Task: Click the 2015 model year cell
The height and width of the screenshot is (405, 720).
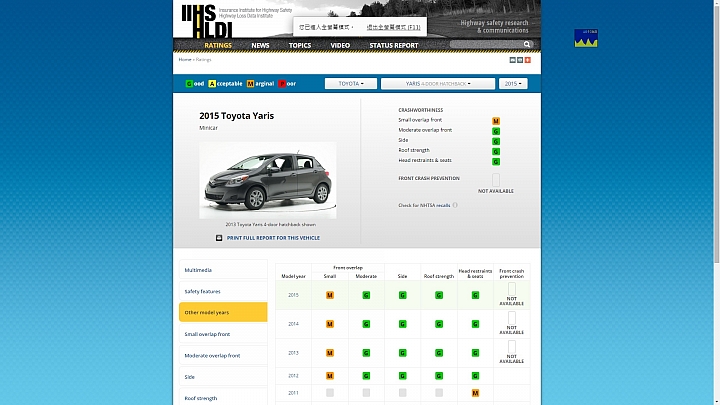Action: pos(293,295)
